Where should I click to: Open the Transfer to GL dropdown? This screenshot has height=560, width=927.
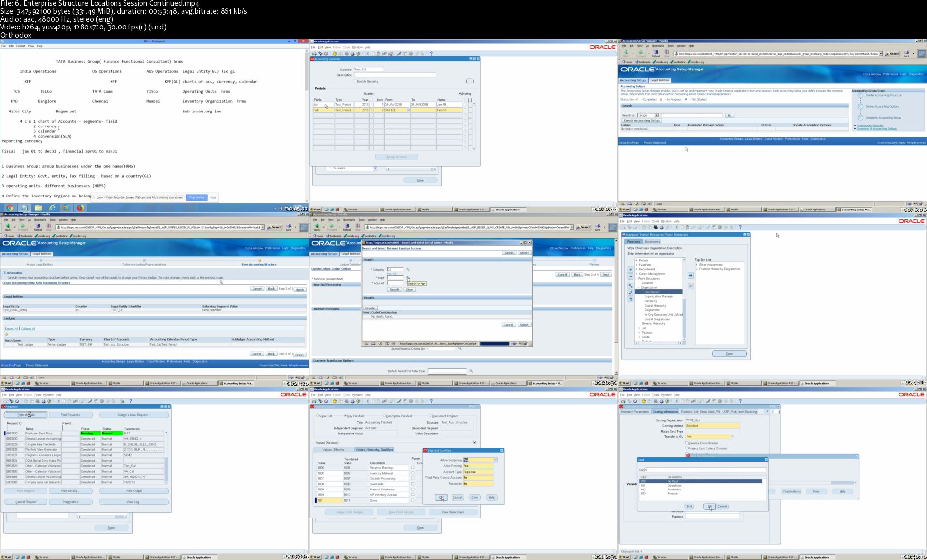pos(732,436)
